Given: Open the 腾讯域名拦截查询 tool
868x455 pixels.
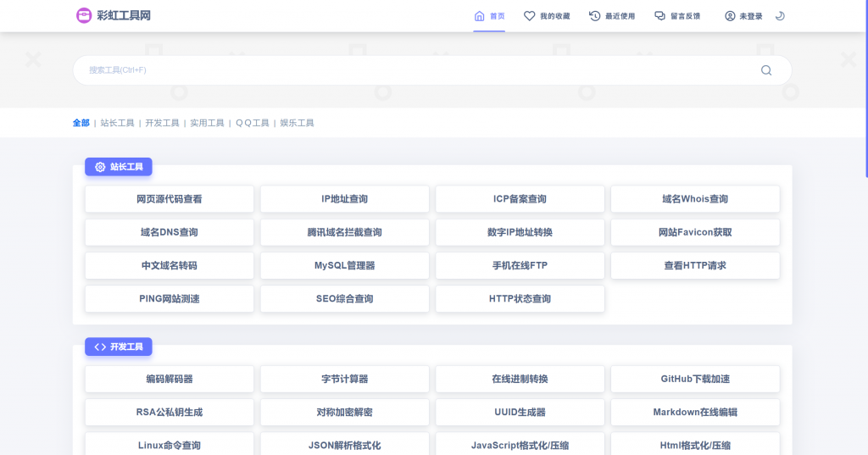Looking at the screenshot, I should coord(344,232).
